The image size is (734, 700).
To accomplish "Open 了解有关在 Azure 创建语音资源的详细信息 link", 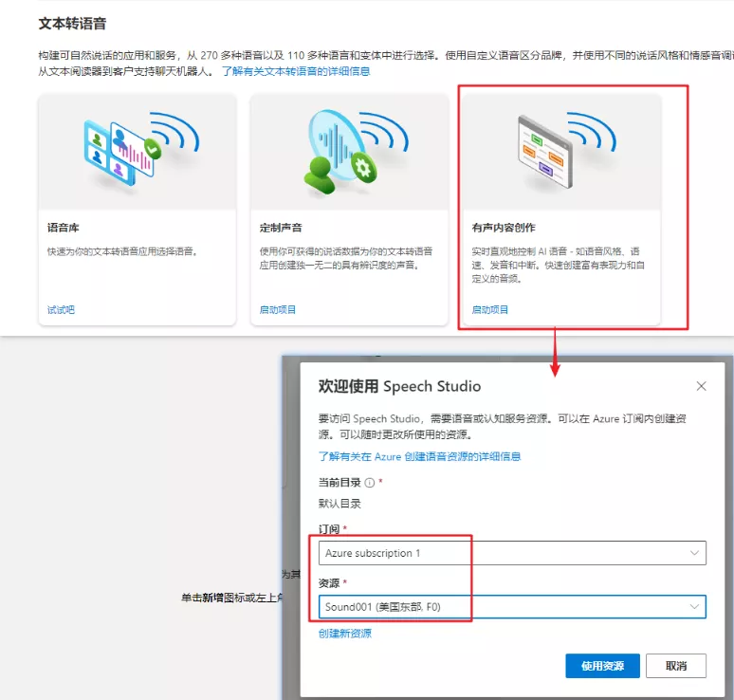I will coord(419,456).
